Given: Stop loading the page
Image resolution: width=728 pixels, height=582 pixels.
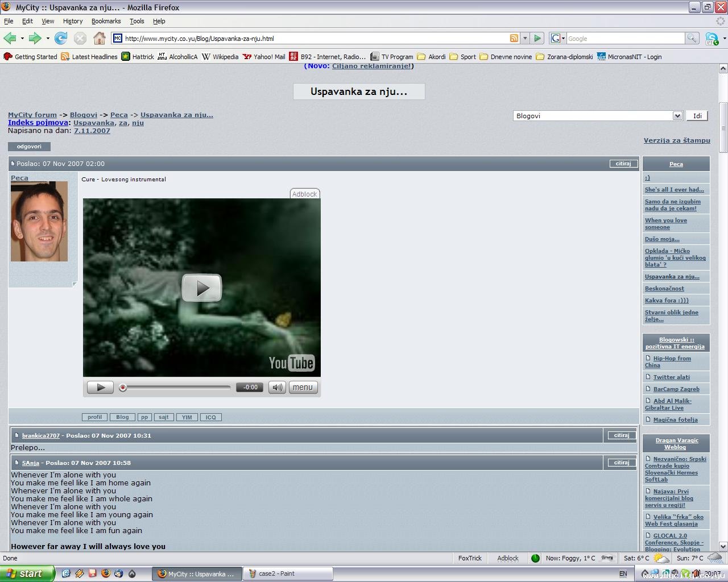Looking at the screenshot, I should click(x=80, y=38).
